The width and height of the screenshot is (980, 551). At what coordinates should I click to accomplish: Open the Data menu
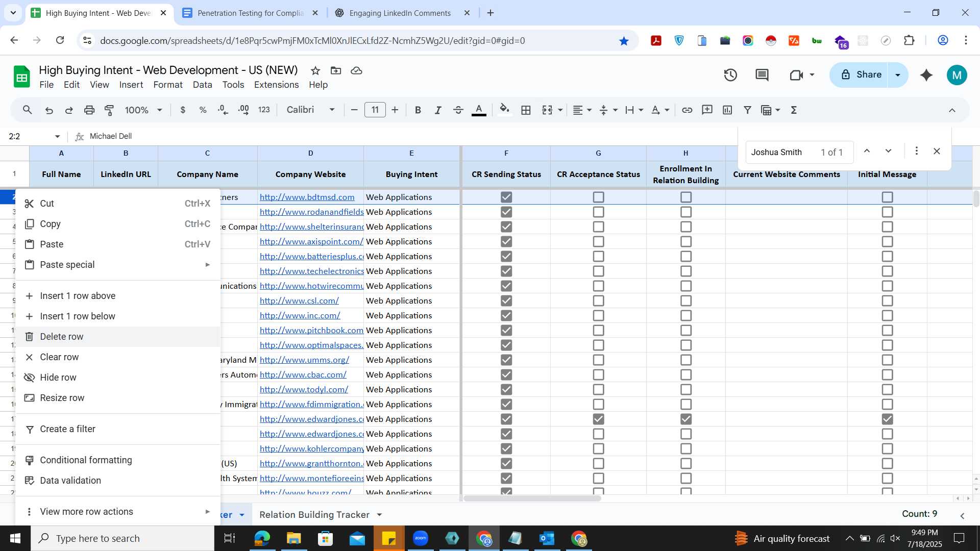click(202, 85)
